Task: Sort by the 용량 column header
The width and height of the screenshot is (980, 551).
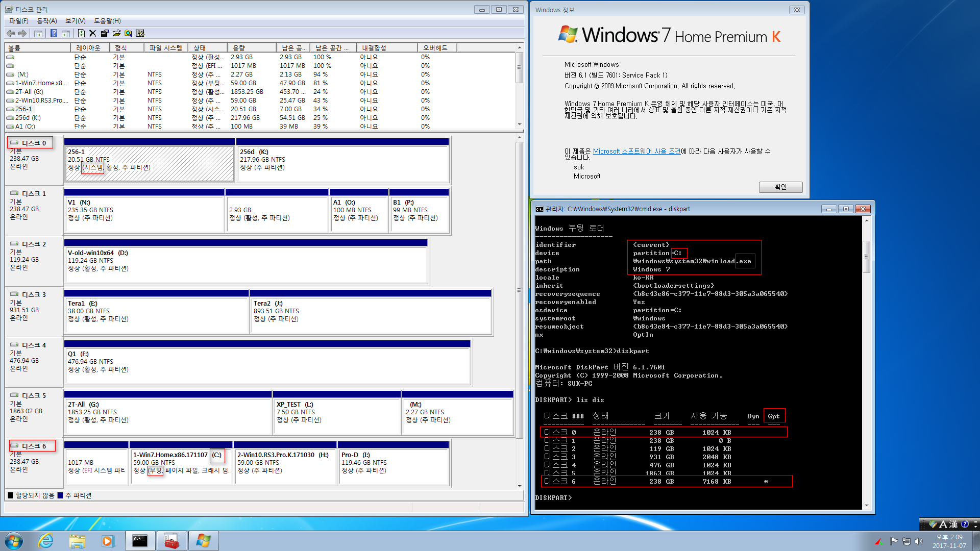Action: coord(252,47)
